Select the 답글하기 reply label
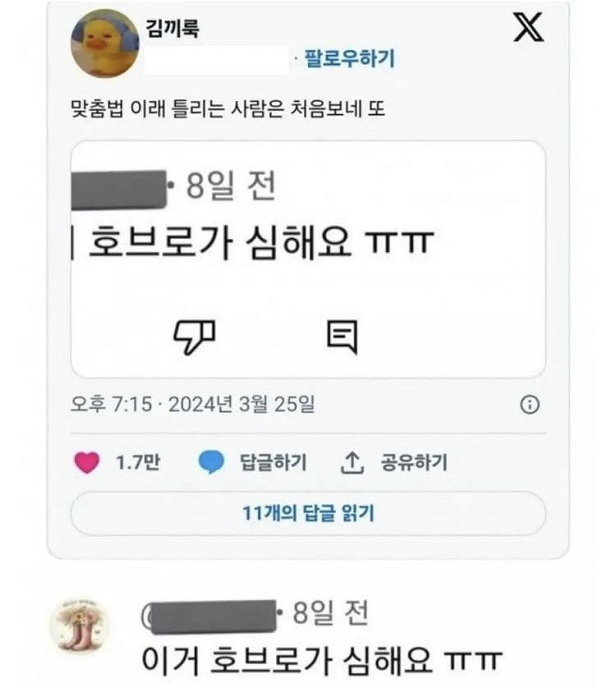 tap(273, 462)
